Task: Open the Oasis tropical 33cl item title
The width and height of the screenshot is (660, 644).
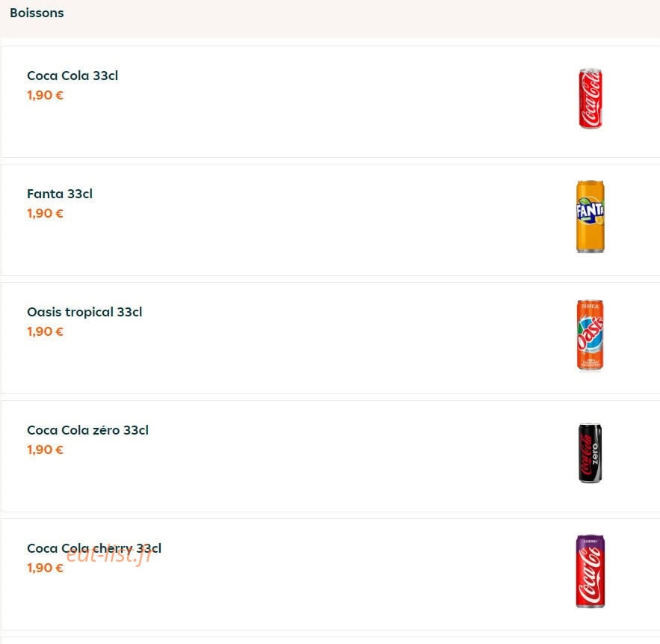Action: [84, 312]
